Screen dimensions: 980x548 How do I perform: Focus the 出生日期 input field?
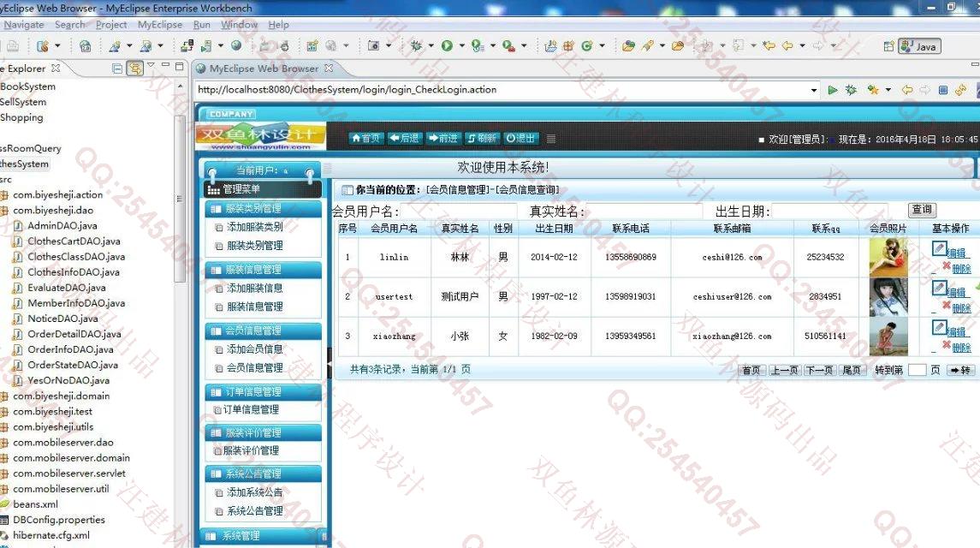tap(831, 211)
